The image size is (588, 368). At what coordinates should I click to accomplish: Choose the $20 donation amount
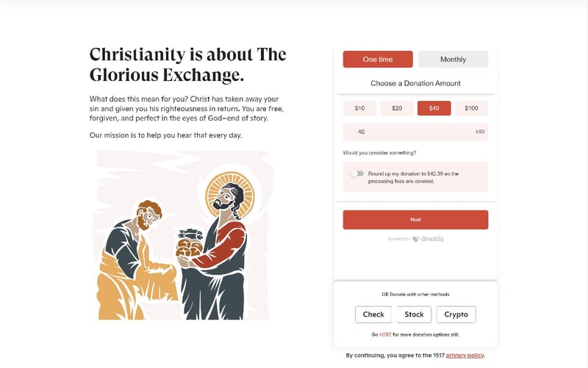coord(397,108)
